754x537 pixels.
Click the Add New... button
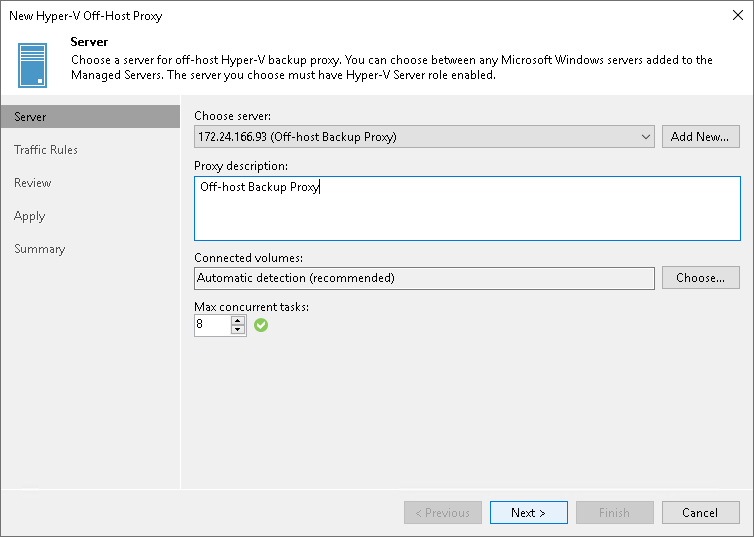point(700,137)
